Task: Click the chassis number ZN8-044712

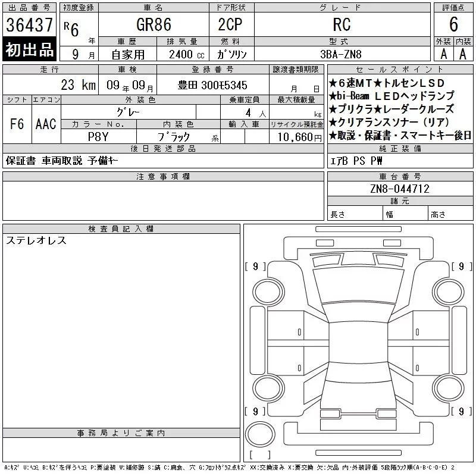Action: (400, 189)
